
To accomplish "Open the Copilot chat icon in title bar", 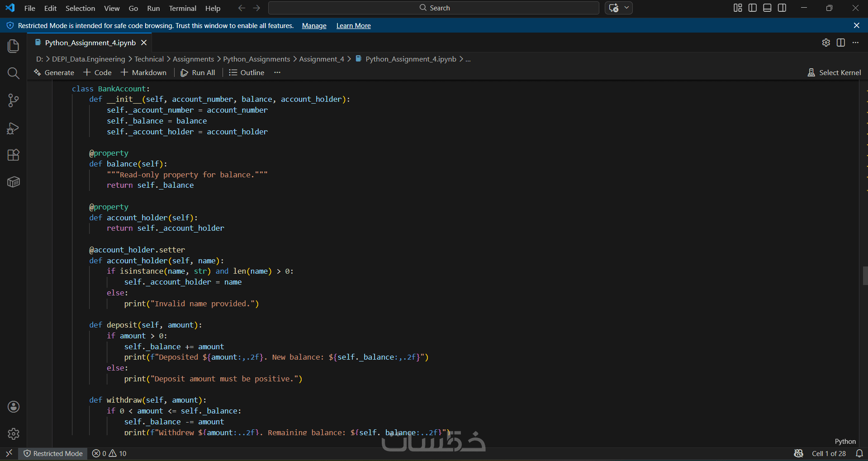I will point(614,8).
